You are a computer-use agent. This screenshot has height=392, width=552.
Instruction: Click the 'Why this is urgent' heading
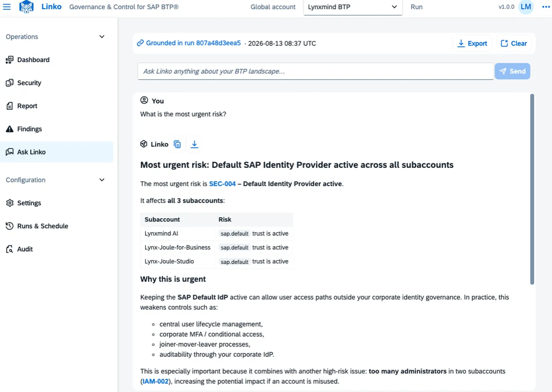173,279
